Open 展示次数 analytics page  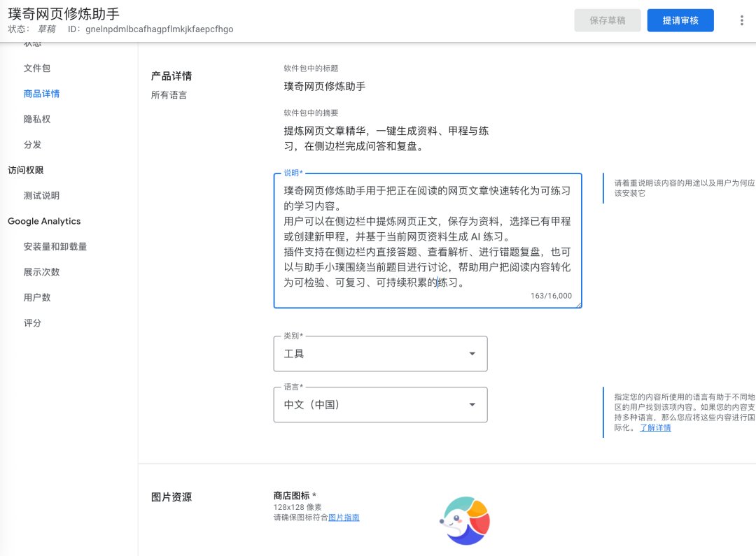[41, 272]
